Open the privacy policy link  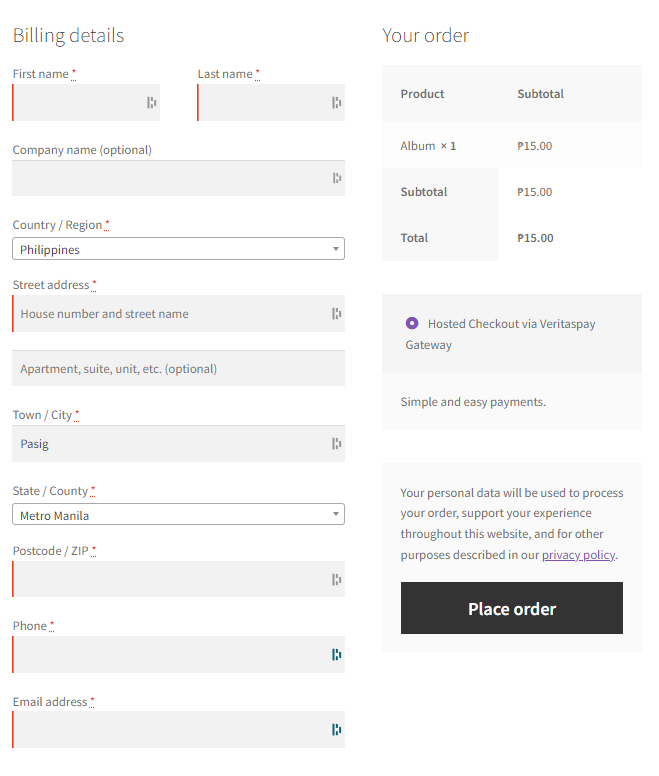pyautogui.click(x=578, y=555)
